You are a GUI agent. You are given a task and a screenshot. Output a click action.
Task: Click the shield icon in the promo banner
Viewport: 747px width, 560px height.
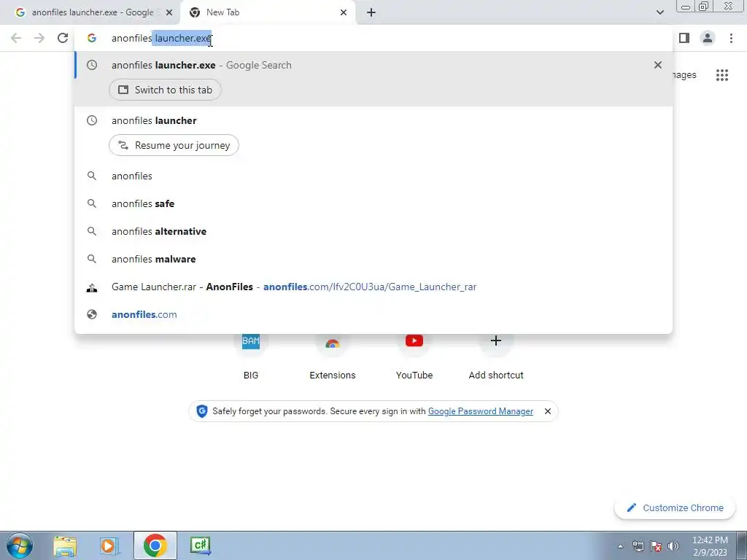point(201,411)
